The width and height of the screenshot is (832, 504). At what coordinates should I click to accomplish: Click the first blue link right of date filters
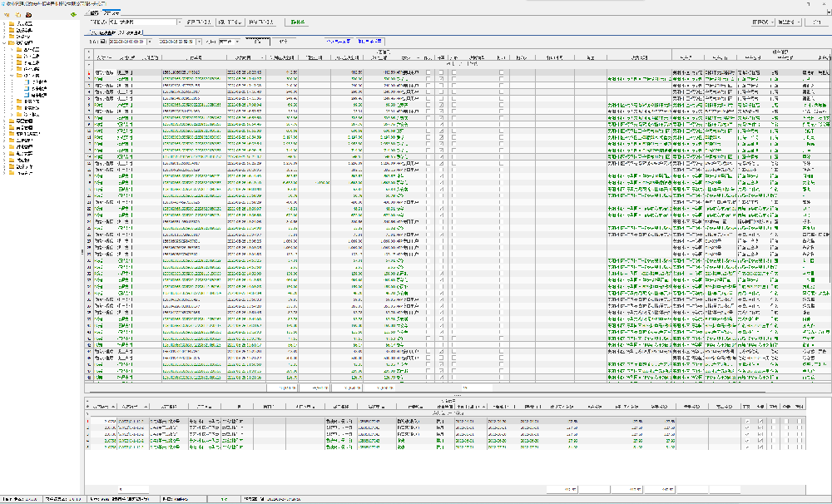pyautogui.click(x=339, y=42)
